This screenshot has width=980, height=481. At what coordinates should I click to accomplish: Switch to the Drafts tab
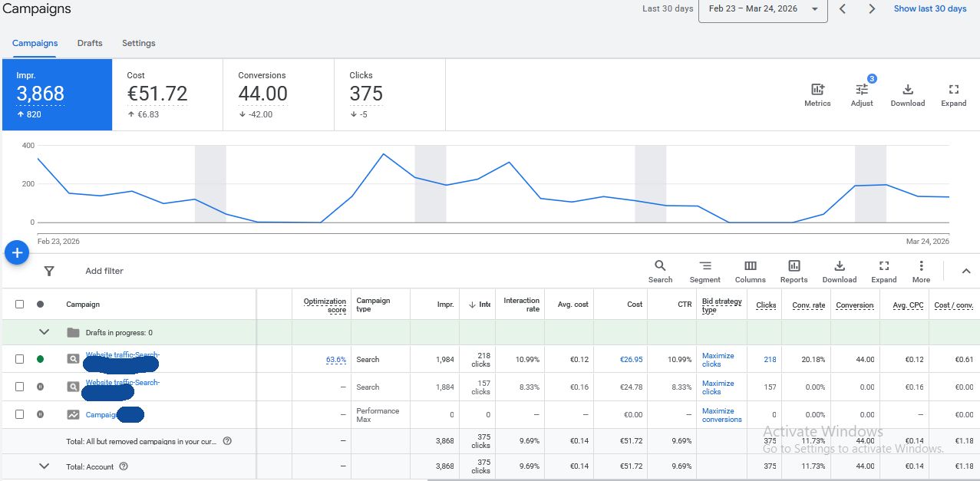90,43
